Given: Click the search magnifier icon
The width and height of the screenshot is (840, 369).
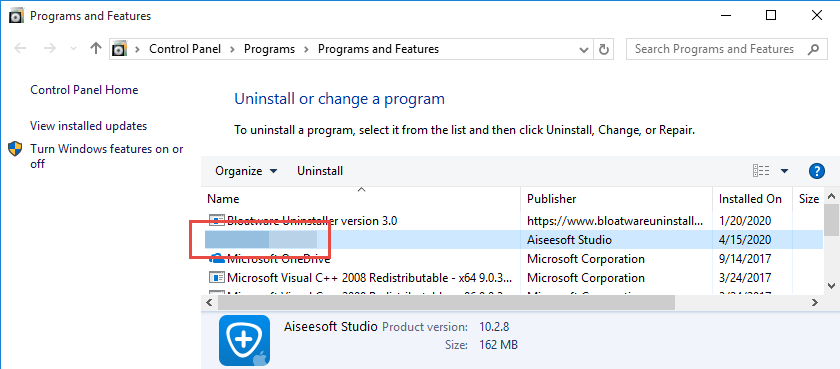Looking at the screenshot, I should pos(813,49).
